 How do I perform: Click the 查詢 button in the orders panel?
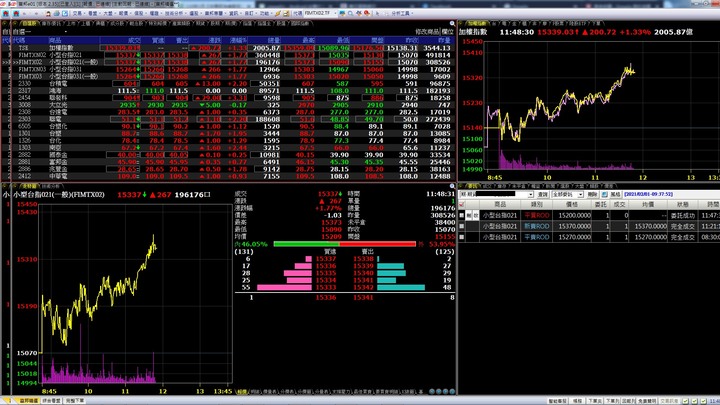(543, 195)
